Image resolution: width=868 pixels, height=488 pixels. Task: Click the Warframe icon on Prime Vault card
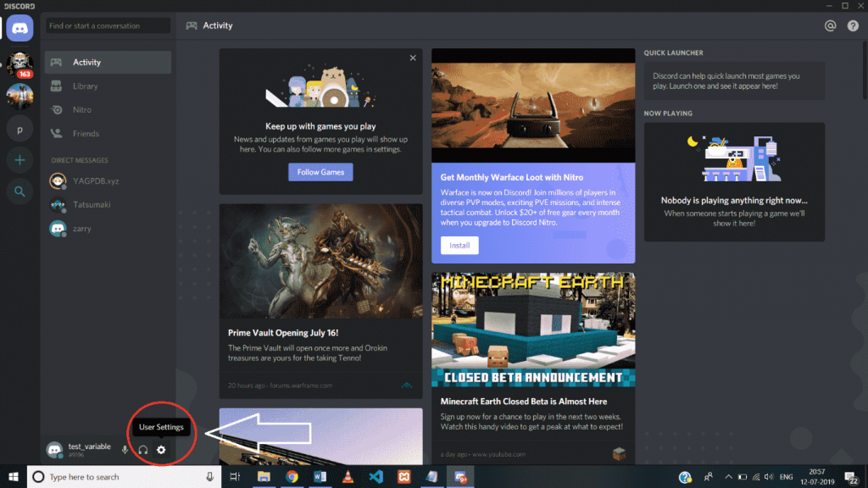coord(407,385)
